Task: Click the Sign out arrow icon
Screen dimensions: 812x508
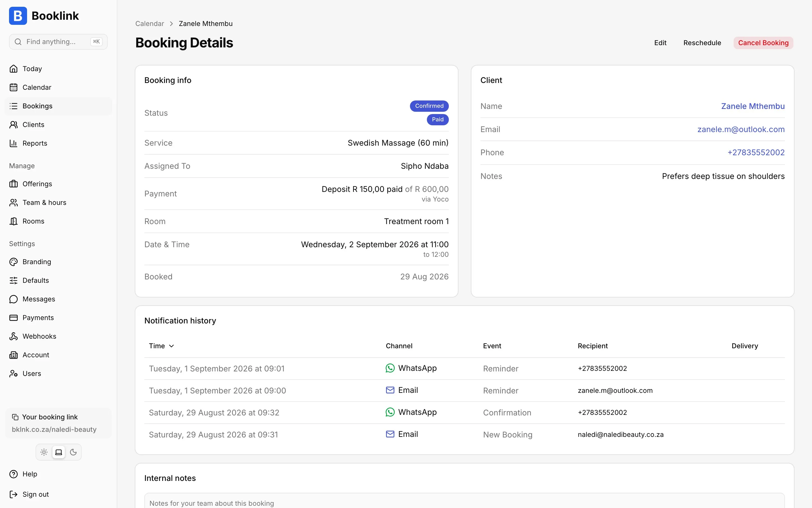Action: click(14, 494)
